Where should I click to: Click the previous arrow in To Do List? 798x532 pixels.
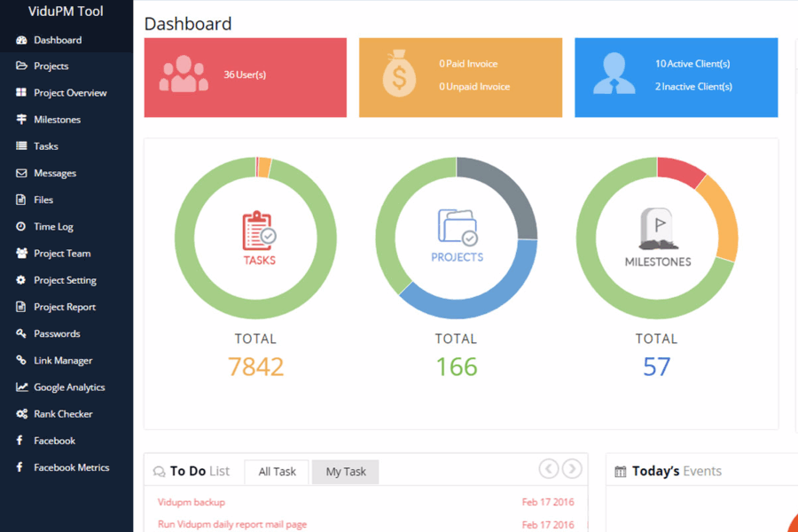(549, 468)
